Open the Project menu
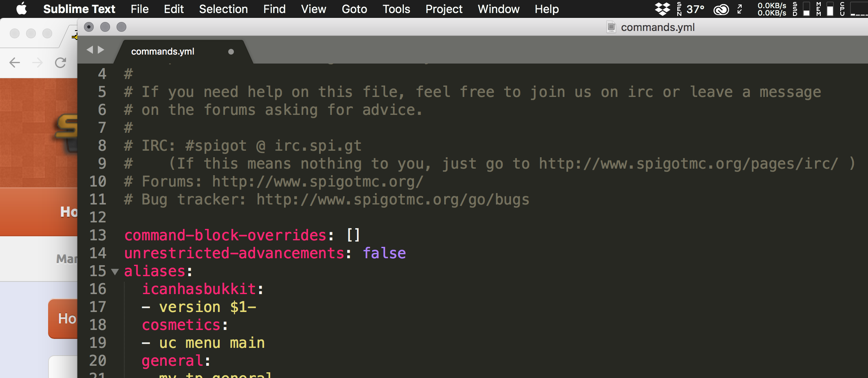The height and width of the screenshot is (378, 868). coord(444,9)
